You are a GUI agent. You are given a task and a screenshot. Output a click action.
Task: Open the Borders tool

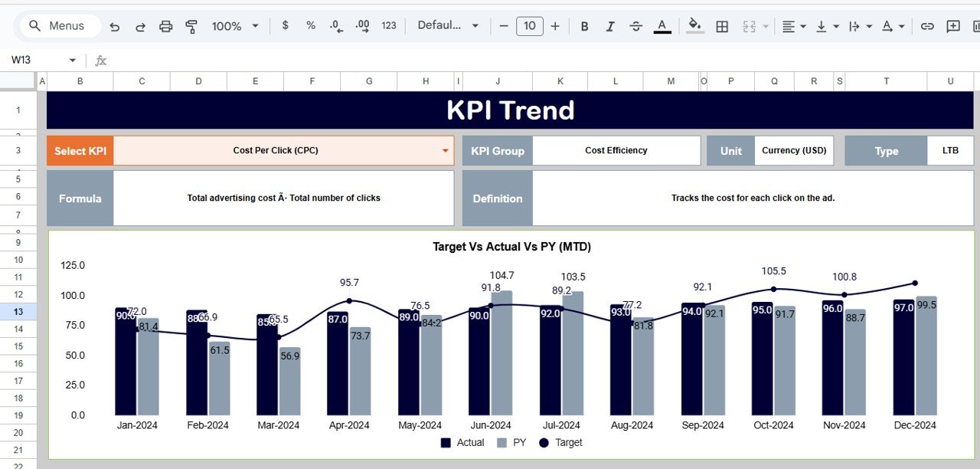(x=721, y=25)
